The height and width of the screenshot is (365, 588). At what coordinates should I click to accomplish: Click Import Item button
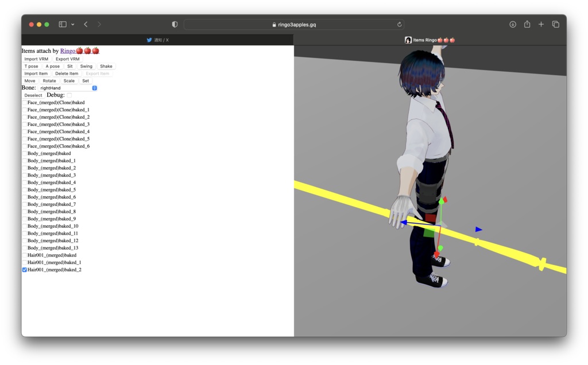pos(36,73)
